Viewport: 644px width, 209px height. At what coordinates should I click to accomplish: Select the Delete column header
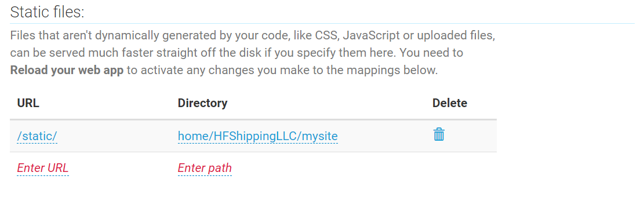[x=450, y=103]
